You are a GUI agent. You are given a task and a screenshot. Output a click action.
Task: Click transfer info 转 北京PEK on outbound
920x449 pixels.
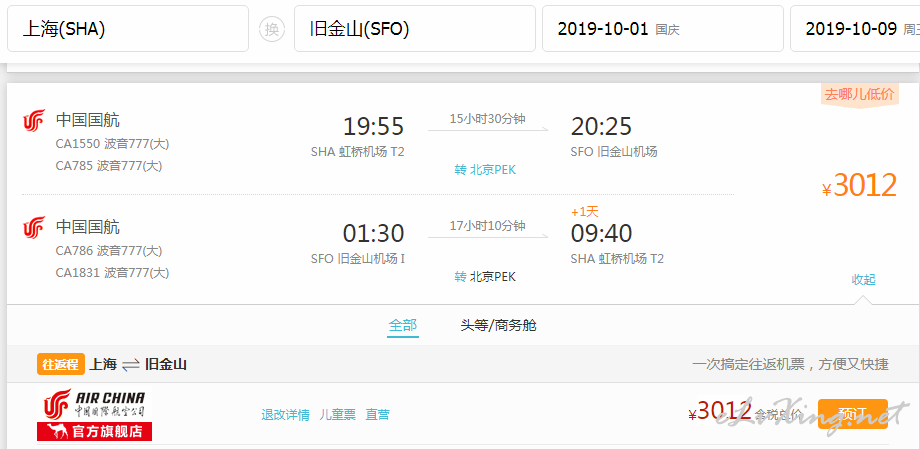click(485, 170)
